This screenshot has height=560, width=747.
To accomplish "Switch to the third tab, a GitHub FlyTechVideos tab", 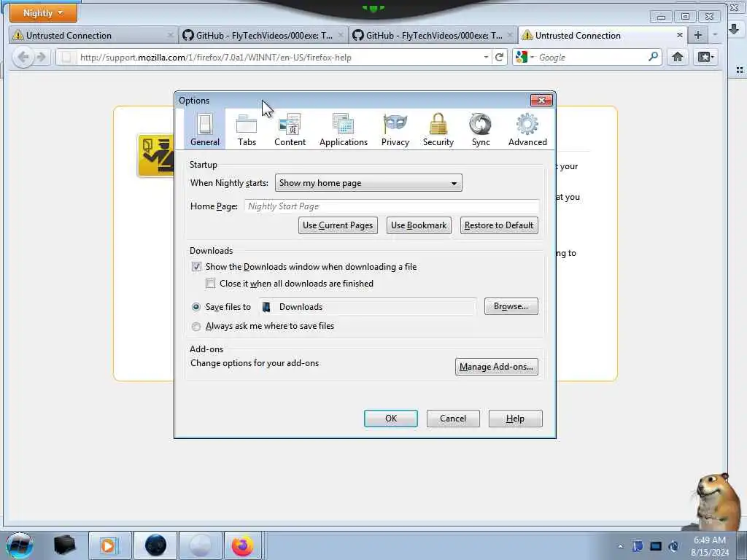I will [x=433, y=35].
